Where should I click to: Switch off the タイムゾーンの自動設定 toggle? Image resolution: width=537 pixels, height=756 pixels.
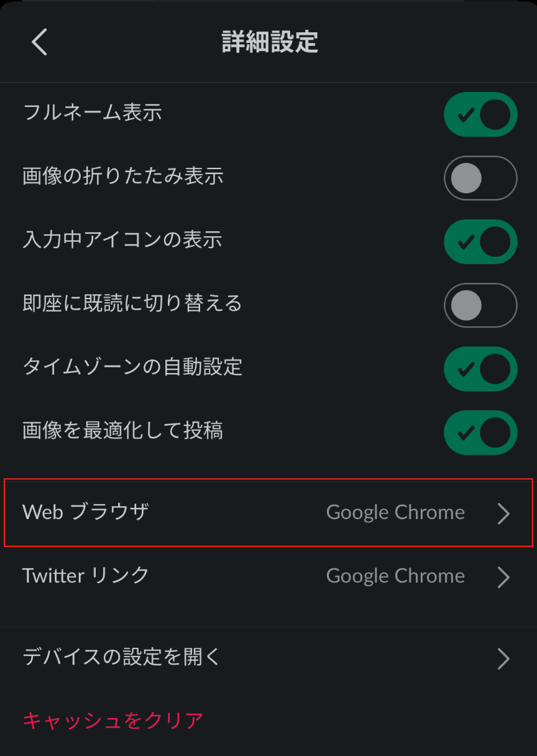point(480,369)
